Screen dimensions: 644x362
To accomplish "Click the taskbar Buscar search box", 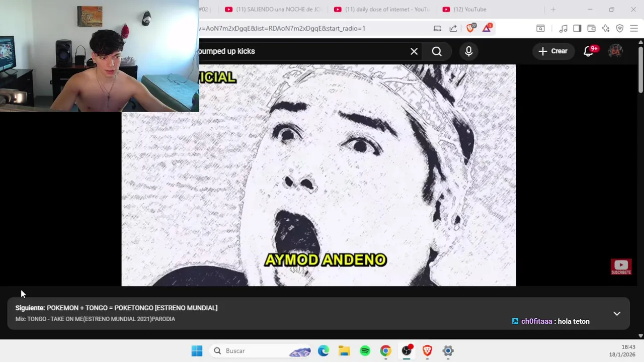I will tap(261, 351).
